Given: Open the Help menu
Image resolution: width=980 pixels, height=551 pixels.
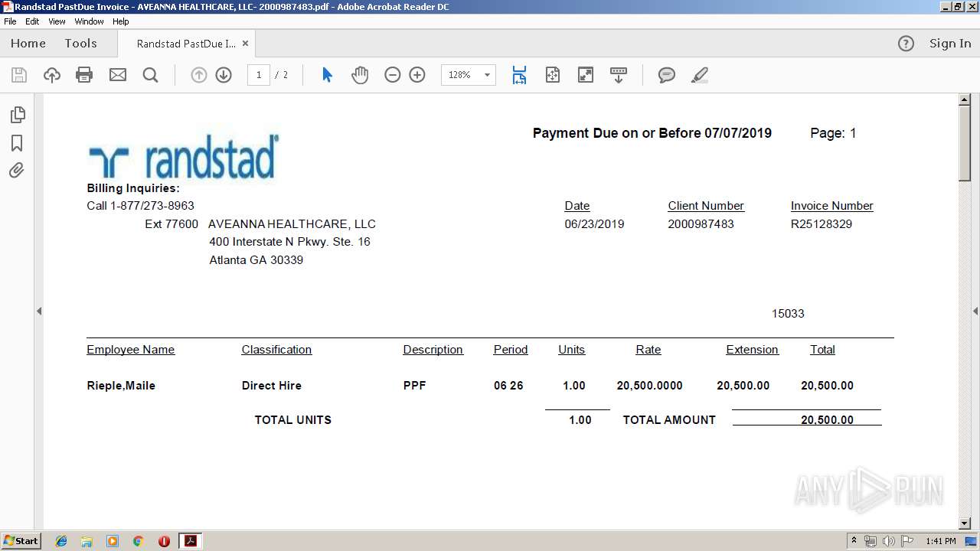Looking at the screenshot, I should (x=121, y=21).
